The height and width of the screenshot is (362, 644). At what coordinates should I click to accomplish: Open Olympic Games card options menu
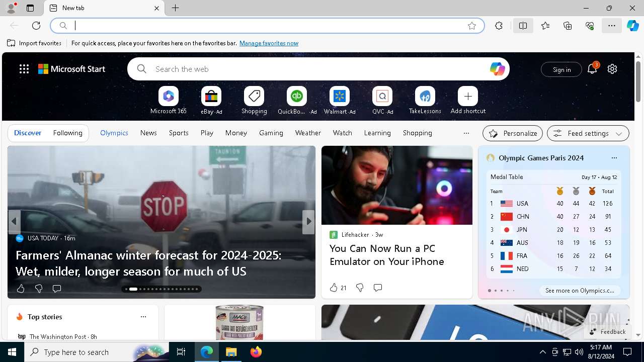pos(614,158)
